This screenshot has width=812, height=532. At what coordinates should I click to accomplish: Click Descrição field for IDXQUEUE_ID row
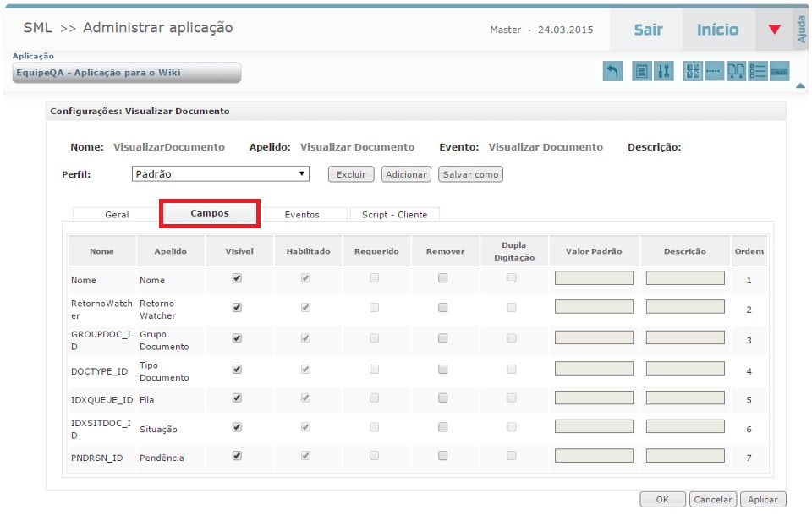(x=685, y=399)
